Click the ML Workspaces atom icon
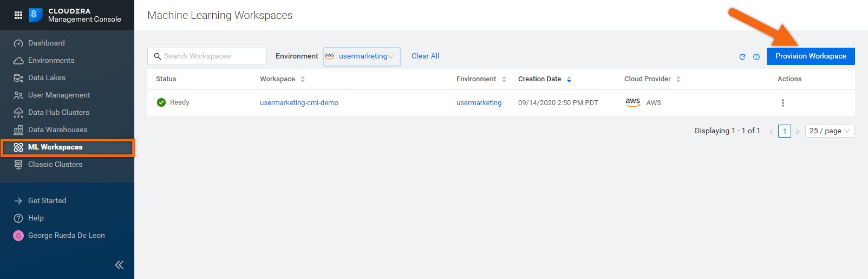The height and width of the screenshot is (279, 868). click(x=18, y=147)
